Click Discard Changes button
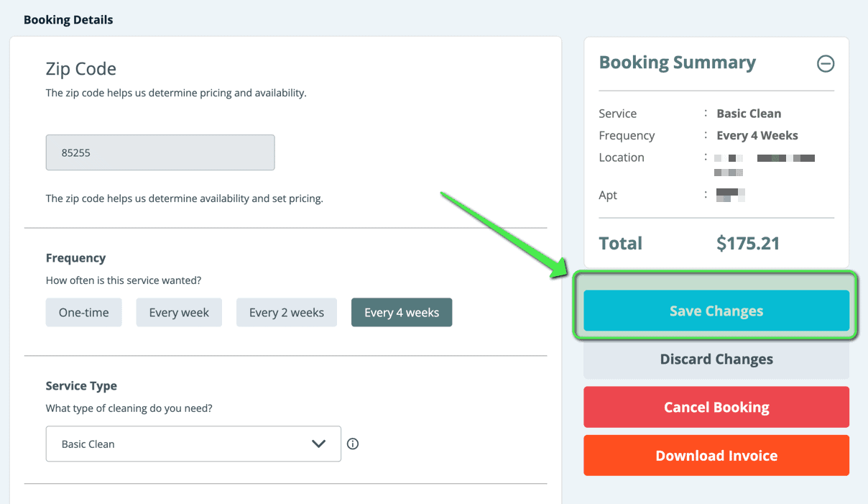The width and height of the screenshot is (868, 504). [716, 359]
